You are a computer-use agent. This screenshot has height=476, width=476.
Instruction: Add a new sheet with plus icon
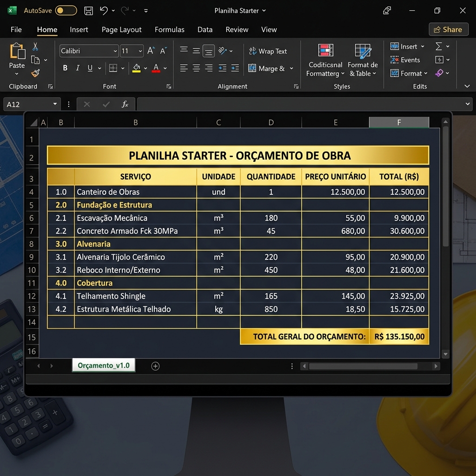(155, 366)
